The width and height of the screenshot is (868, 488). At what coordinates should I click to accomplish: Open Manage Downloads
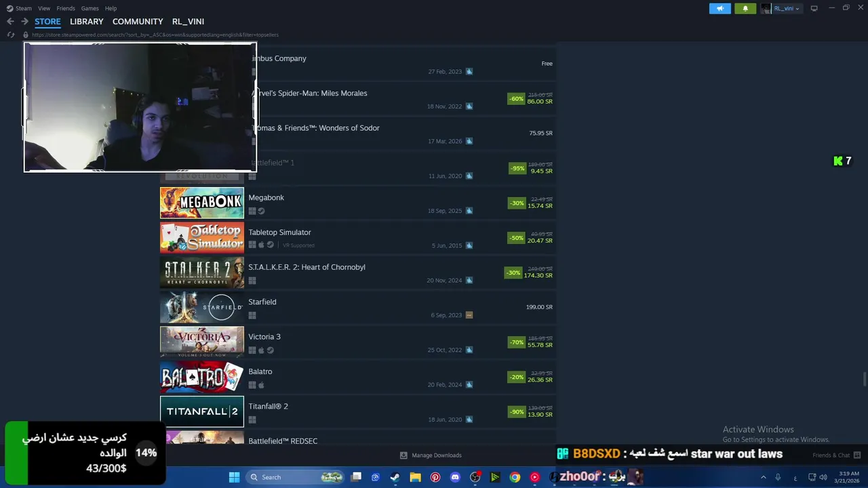(x=431, y=455)
